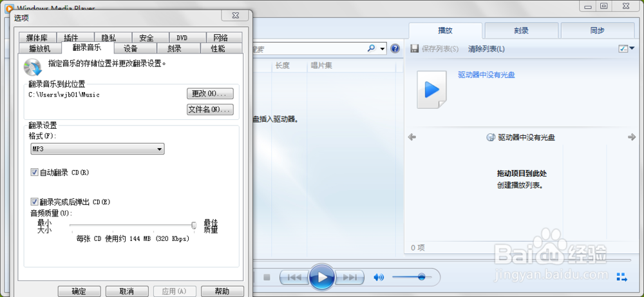Close the Options dialog window
Viewport: 644px width, 297px height.
(x=235, y=15)
